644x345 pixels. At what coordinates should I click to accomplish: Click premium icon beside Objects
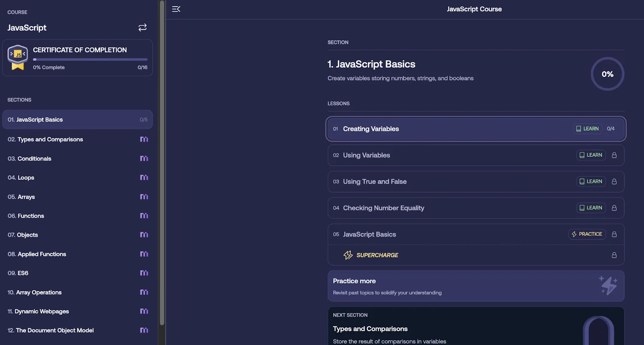[144, 235]
